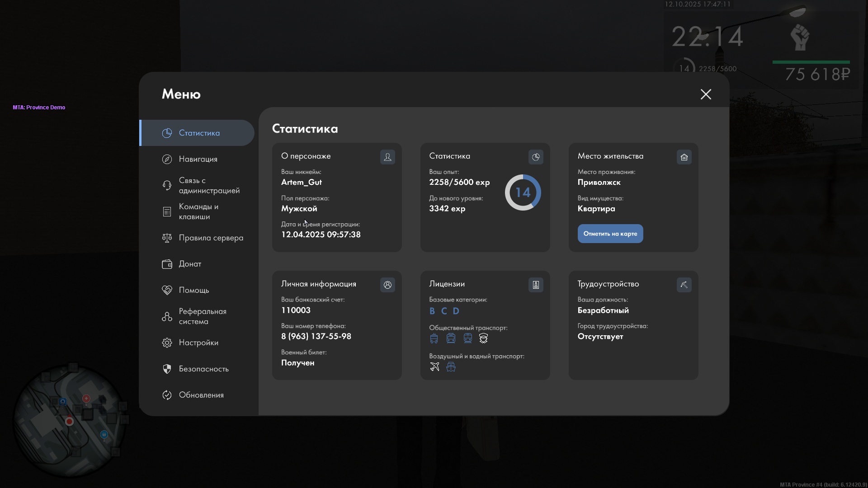Screen dimensions: 868x488
Task: Click the airplane license icon
Action: click(434, 366)
